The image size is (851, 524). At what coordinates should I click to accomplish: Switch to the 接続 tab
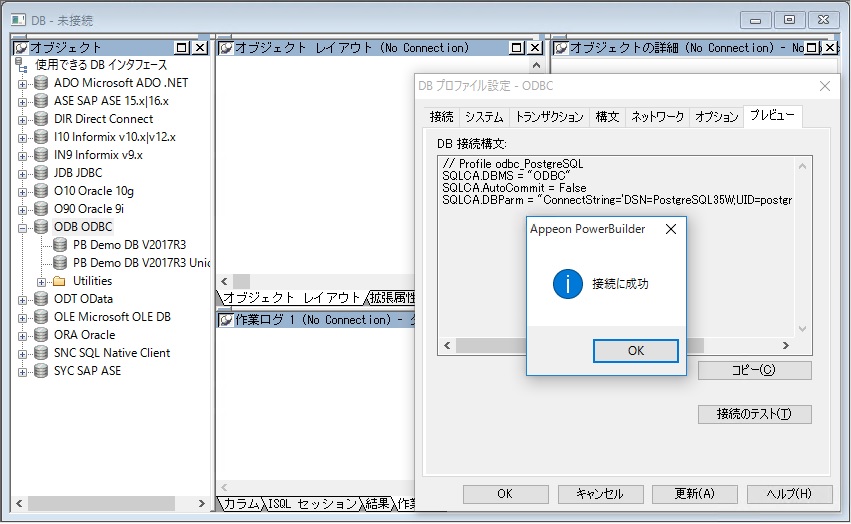click(441, 117)
